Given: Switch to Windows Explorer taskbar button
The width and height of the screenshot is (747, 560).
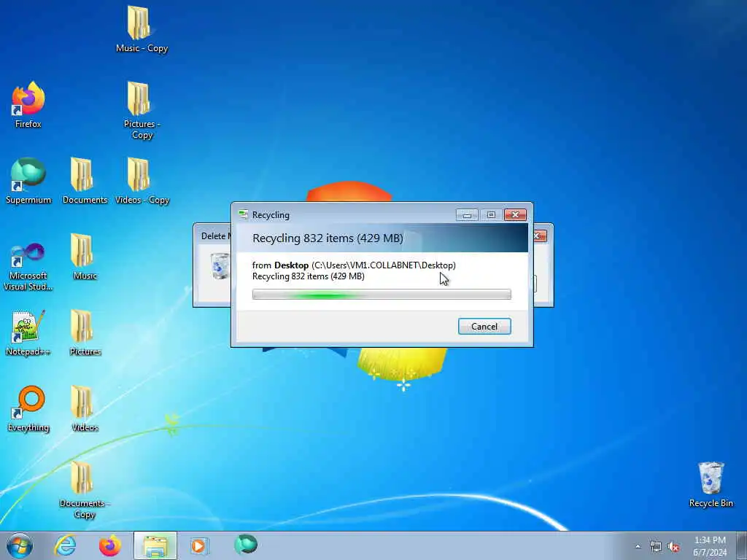Looking at the screenshot, I should (155, 545).
